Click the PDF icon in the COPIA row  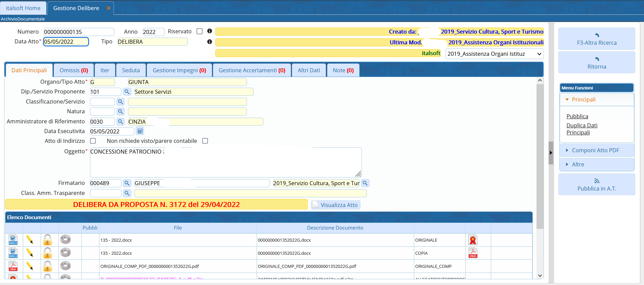point(473,253)
